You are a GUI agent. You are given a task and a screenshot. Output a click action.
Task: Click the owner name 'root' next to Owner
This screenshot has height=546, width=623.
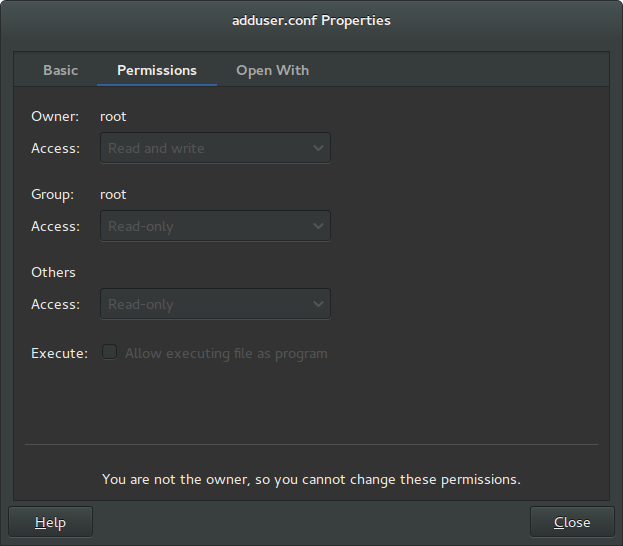113,116
